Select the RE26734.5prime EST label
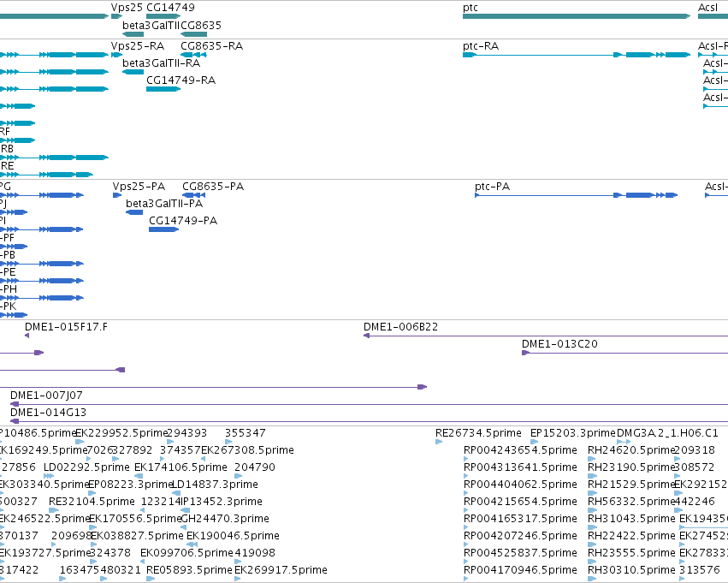 pos(478,433)
